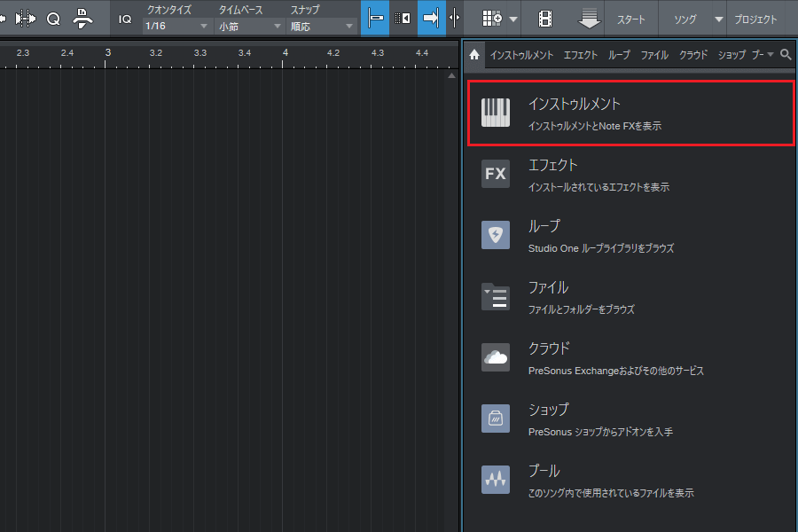
Task: Click the strip silence tool icon
Action: pyautogui.click(x=25, y=19)
